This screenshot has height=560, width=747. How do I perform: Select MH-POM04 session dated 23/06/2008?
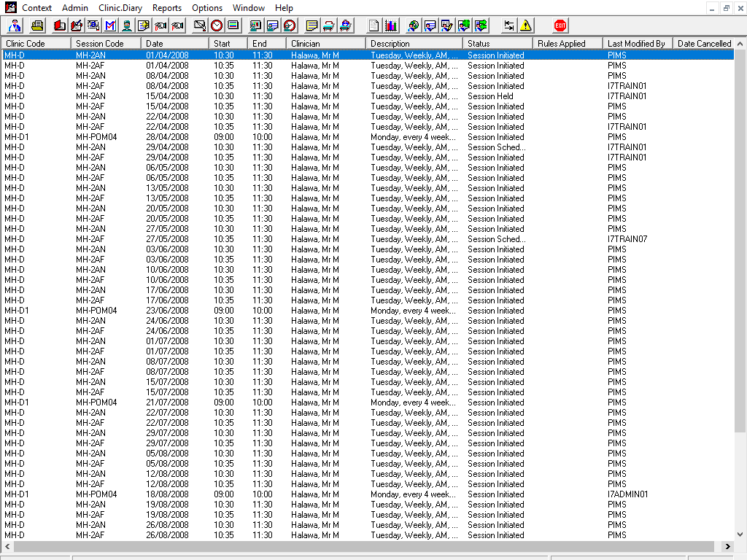pyautogui.click(x=368, y=311)
